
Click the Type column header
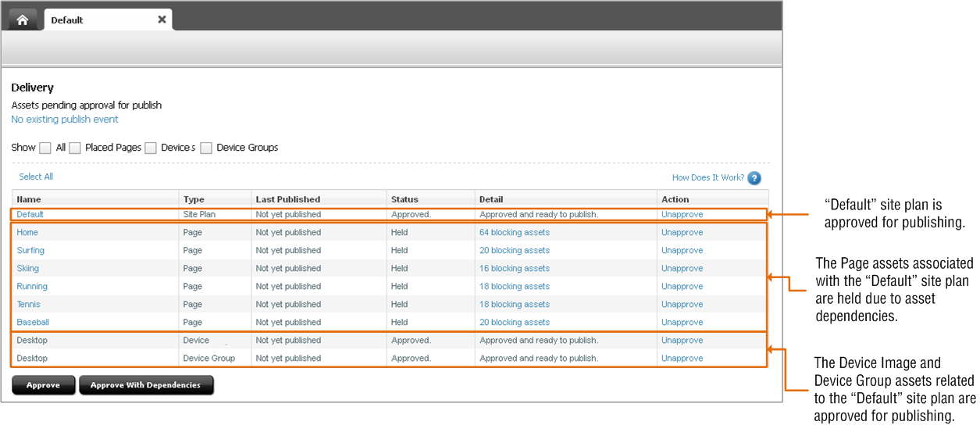(x=215, y=199)
